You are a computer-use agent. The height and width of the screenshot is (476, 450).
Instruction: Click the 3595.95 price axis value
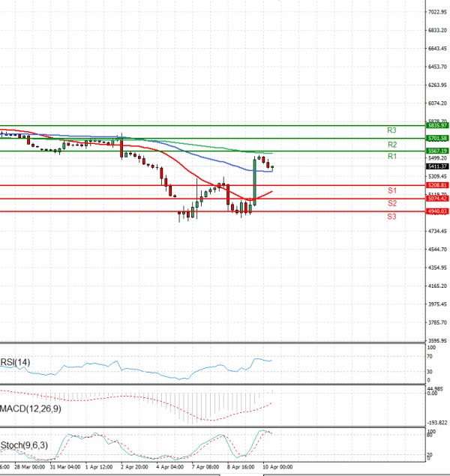437,340
